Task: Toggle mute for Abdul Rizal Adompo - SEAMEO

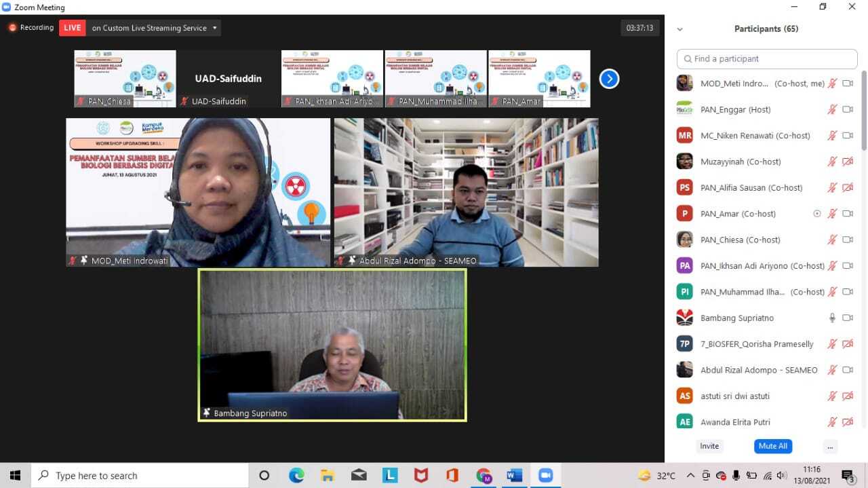Action: click(x=832, y=370)
